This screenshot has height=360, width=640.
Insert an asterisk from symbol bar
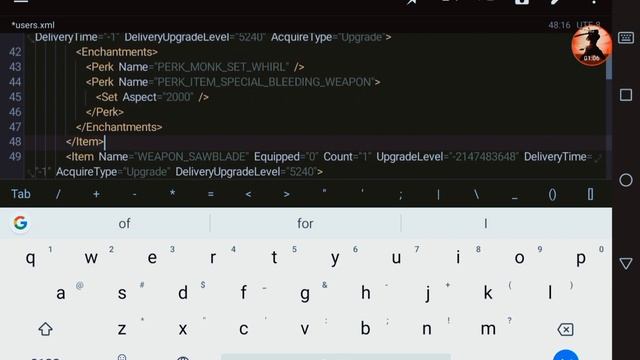pos(173,193)
